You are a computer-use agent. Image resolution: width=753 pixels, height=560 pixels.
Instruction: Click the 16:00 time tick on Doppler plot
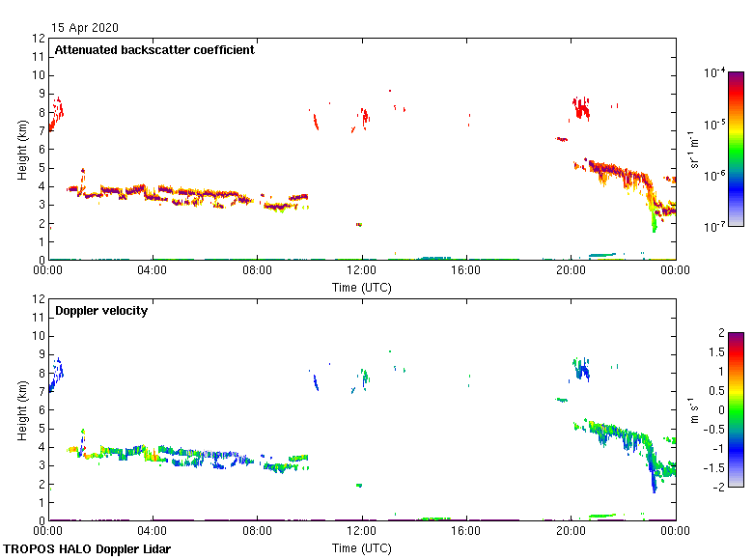point(466,532)
